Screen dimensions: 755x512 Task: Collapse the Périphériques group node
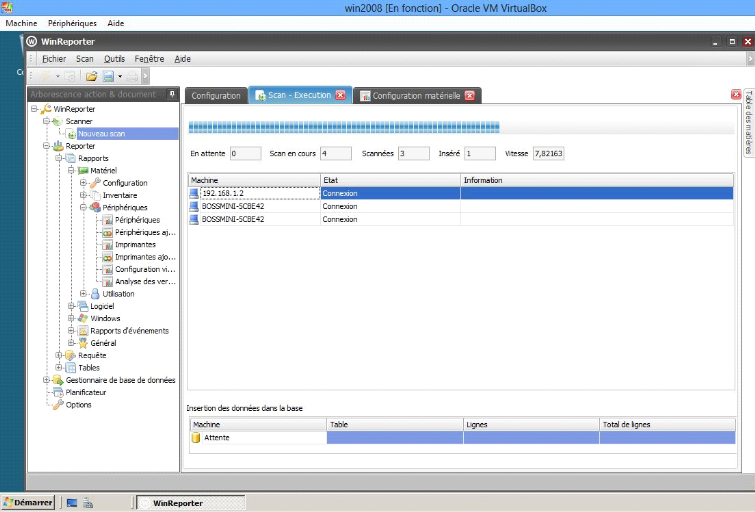click(x=83, y=208)
